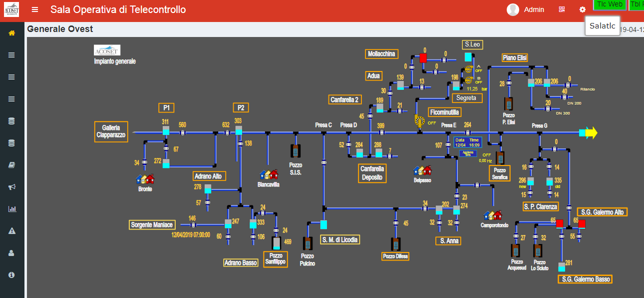644x298 pixels.
Task: Click the S.Leo pump A icon
Action: click(x=469, y=70)
